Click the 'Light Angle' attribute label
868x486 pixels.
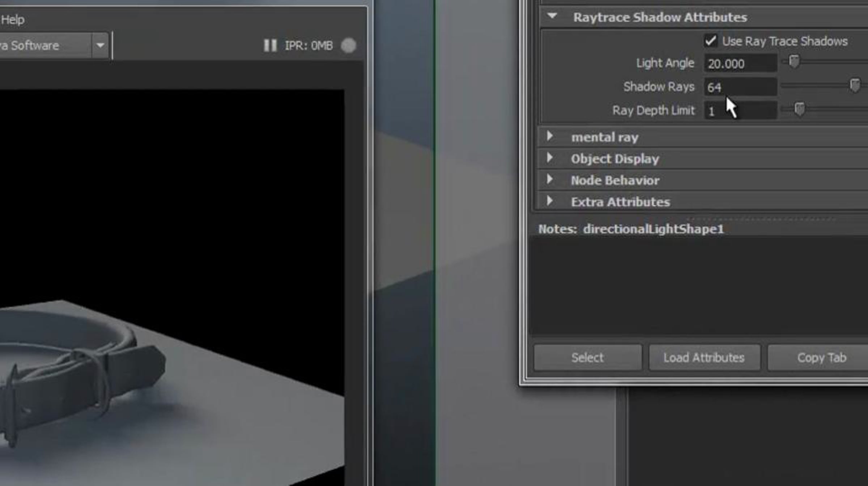click(x=665, y=63)
